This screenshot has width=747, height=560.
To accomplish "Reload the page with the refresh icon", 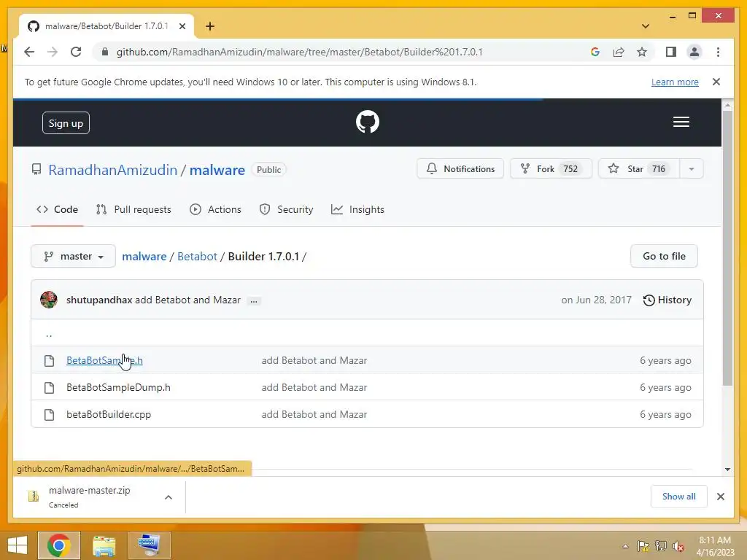I will (x=76, y=52).
